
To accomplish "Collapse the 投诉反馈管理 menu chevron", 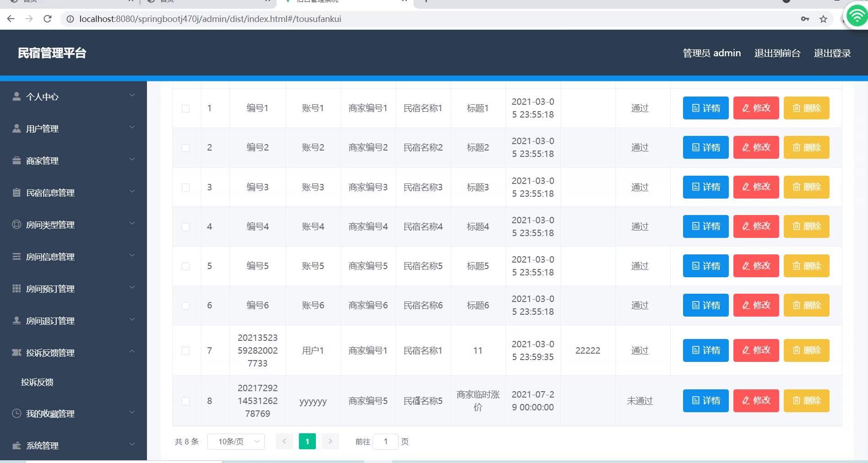I will click(132, 351).
